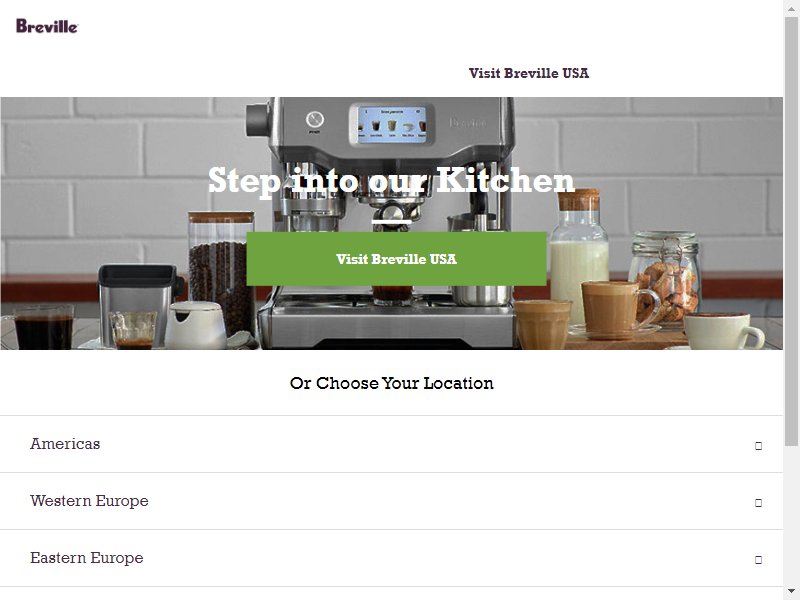The image size is (800, 600).
Task: Click the espresso machine touchscreen display
Action: (392, 124)
